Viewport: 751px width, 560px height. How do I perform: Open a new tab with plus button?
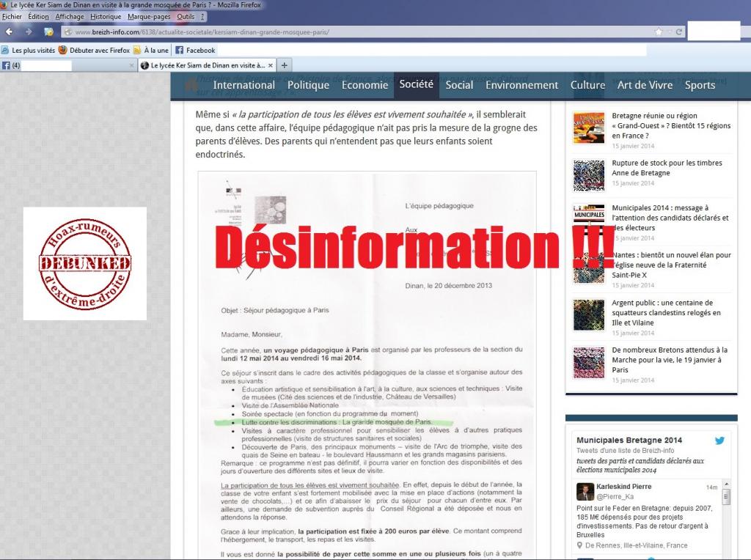tap(285, 65)
